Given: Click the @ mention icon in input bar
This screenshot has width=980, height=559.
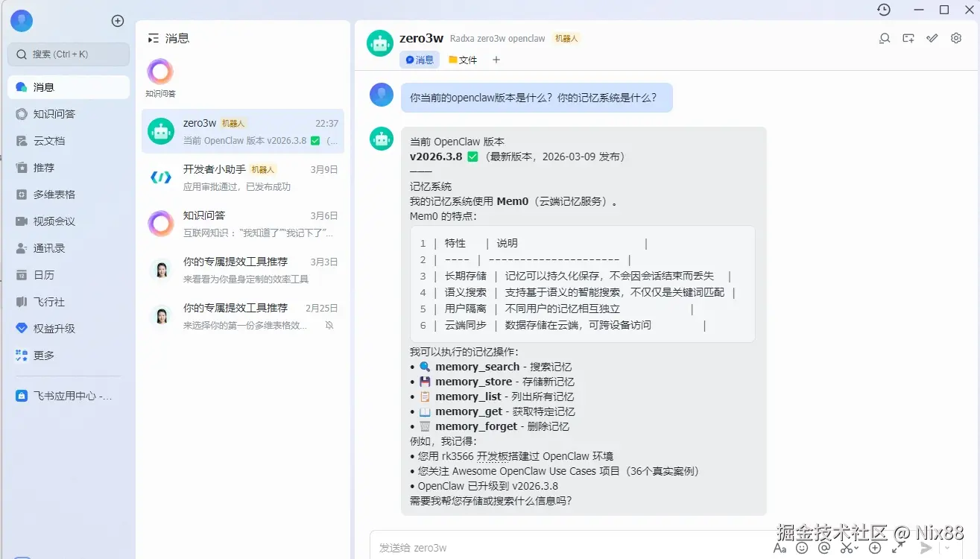Looking at the screenshot, I should 824,548.
